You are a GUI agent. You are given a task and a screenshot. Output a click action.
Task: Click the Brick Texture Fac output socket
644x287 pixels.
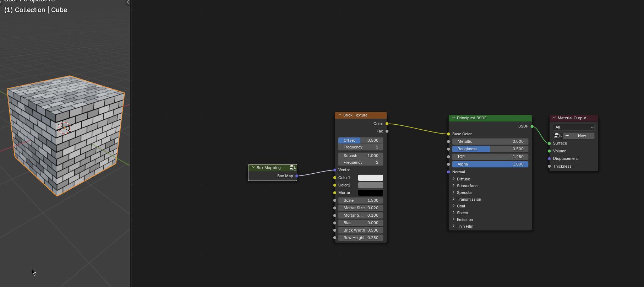[x=387, y=131]
